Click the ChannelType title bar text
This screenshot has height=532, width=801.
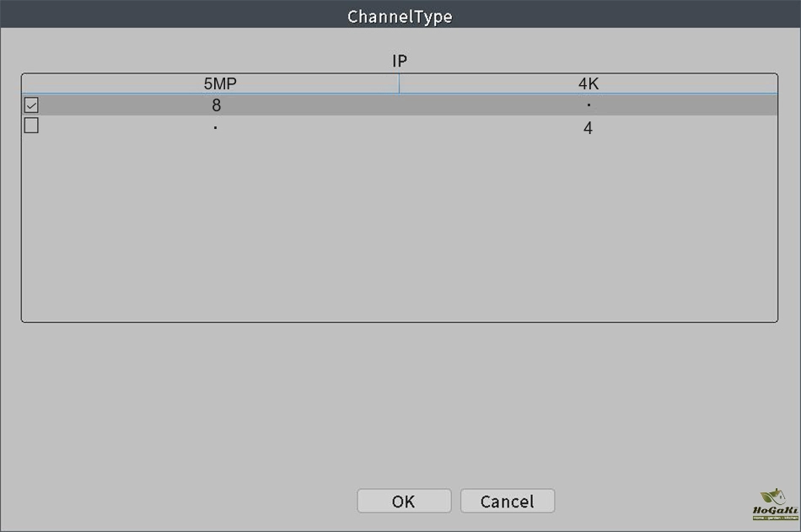tap(400, 17)
